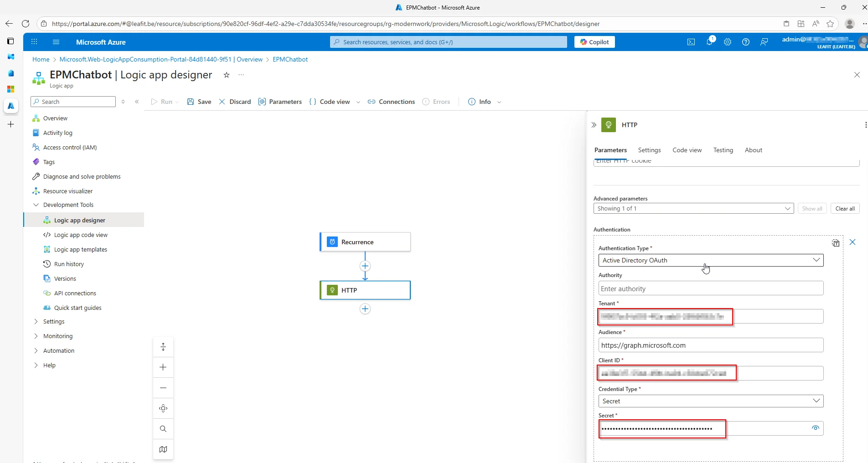868x463 pixels.
Task: Switch to the Settings tab in HTTP panel
Action: 649,150
